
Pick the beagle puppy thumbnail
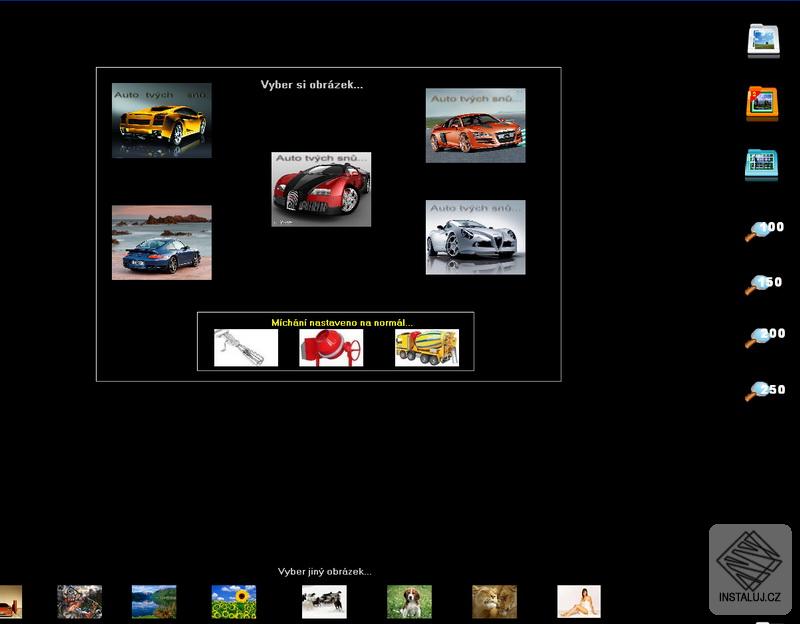409,602
